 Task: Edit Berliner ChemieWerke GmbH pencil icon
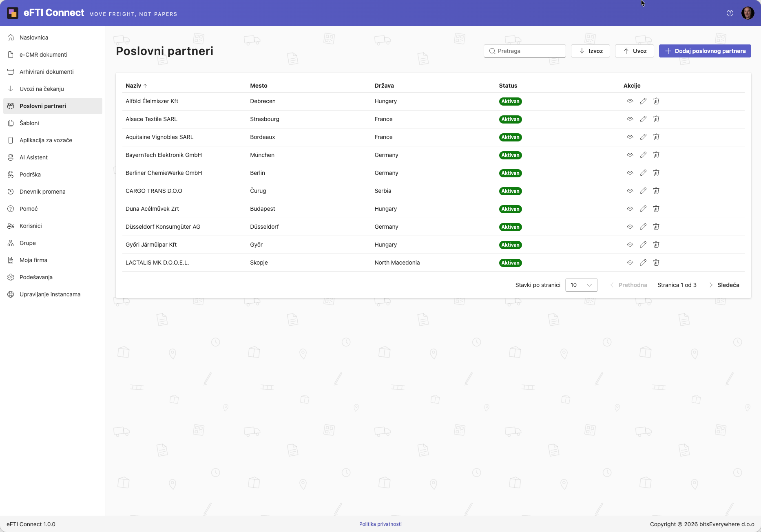click(x=643, y=173)
